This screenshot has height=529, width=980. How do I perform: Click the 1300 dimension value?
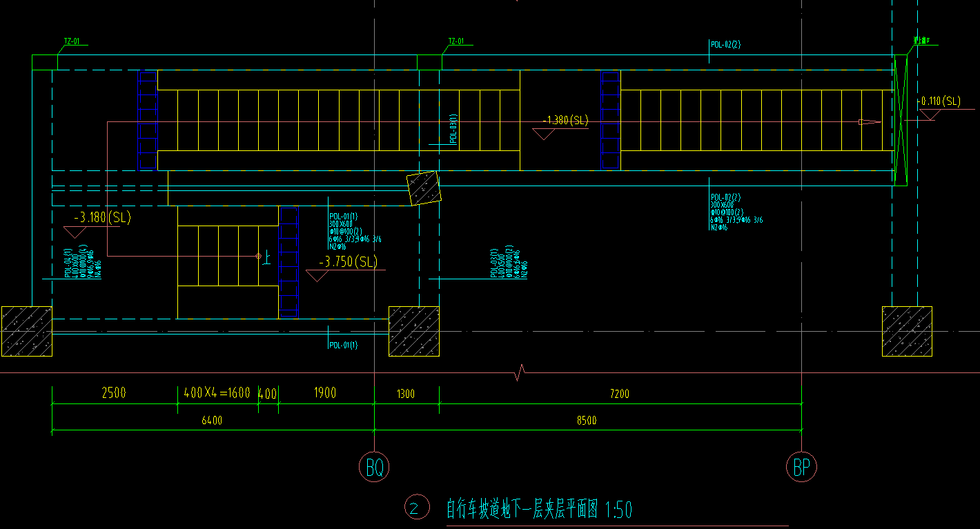point(406,395)
